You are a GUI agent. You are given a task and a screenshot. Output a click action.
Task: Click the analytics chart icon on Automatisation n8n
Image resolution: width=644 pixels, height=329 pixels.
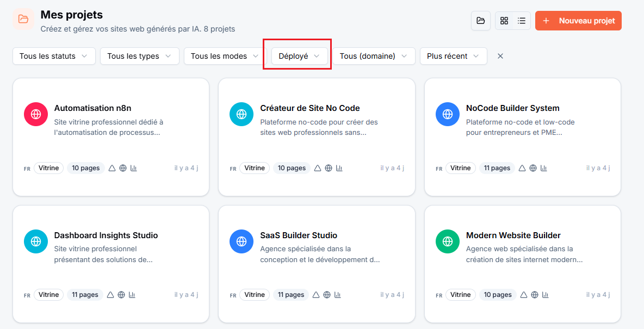pos(133,168)
